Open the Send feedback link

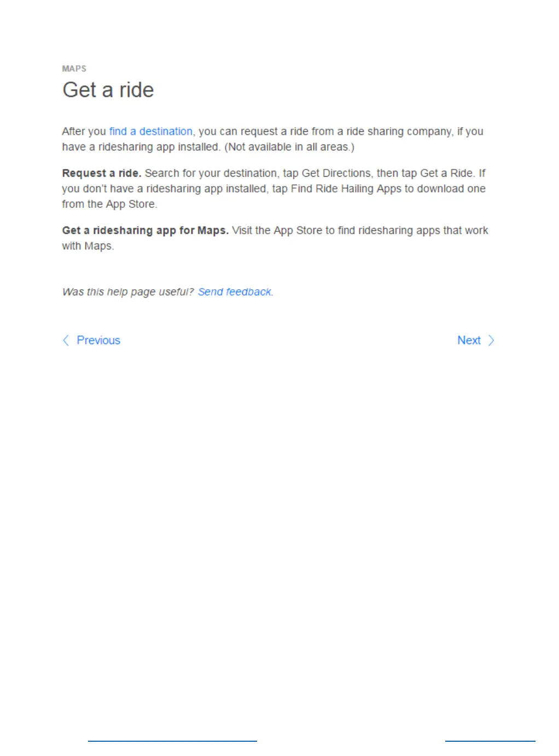[x=235, y=292]
